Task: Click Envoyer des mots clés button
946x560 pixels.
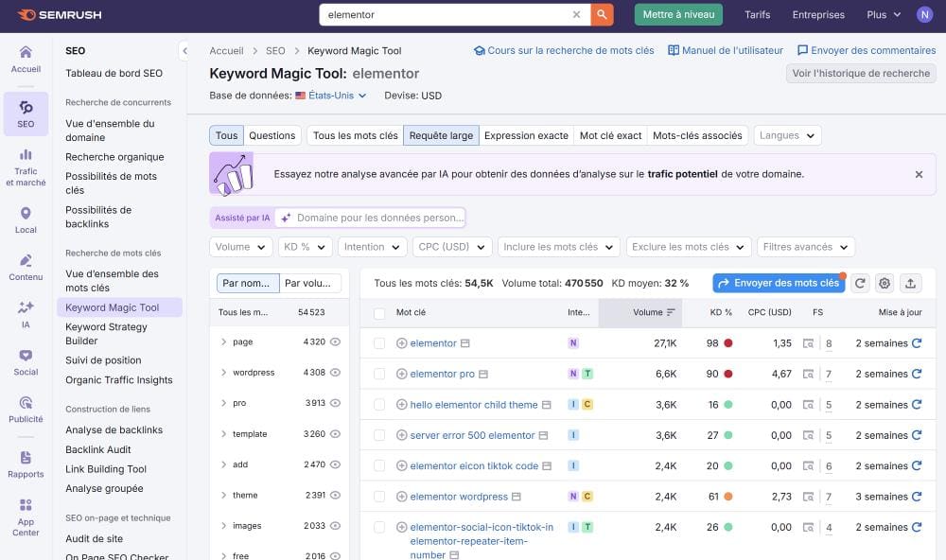Action: (779, 283)
